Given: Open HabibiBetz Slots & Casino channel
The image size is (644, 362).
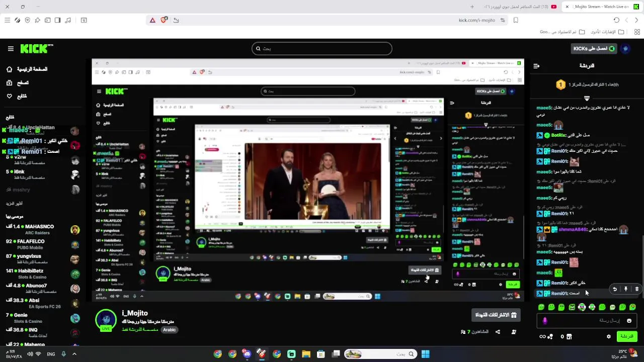Looking at the screenshot, I should (x=42, y=274).
